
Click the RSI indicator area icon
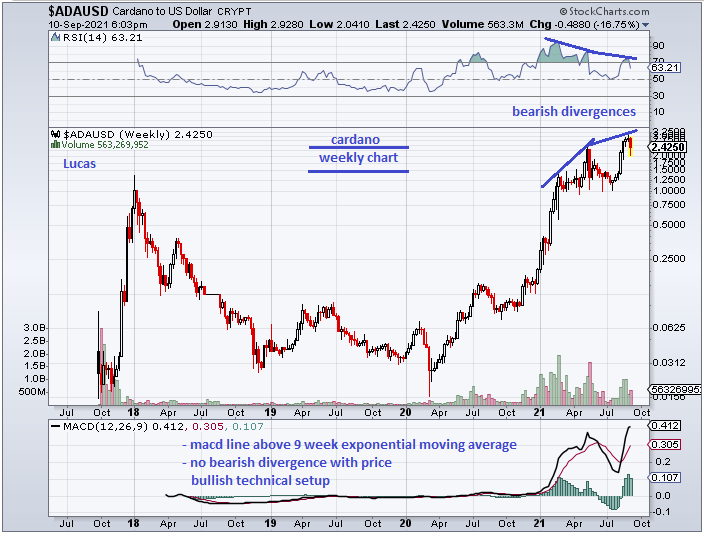click(x=56, y=37)
